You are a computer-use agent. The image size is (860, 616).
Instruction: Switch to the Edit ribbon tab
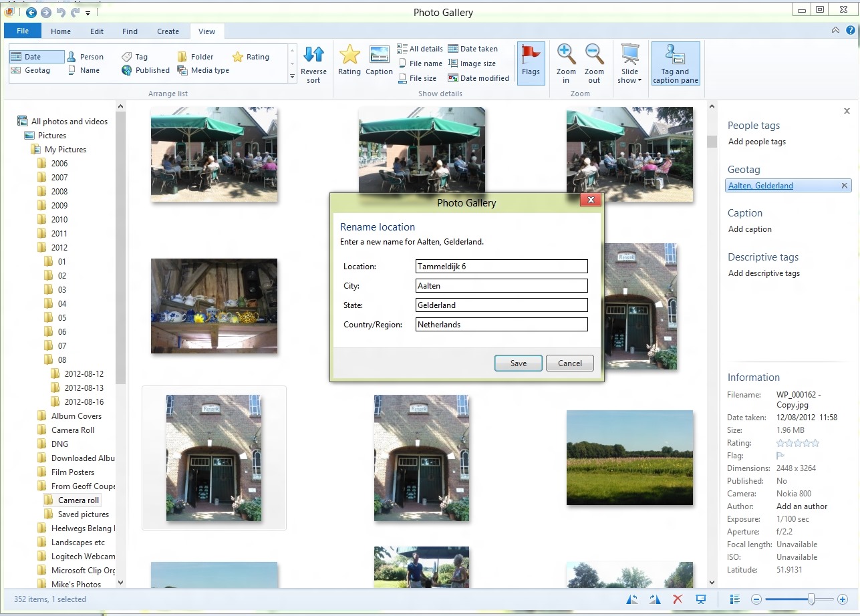click(x=97, y=31)
